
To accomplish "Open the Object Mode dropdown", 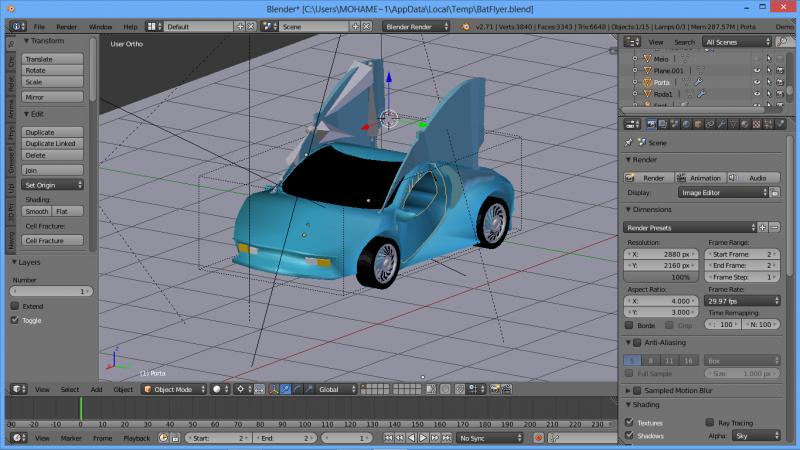I will click(x=173, y=389).
